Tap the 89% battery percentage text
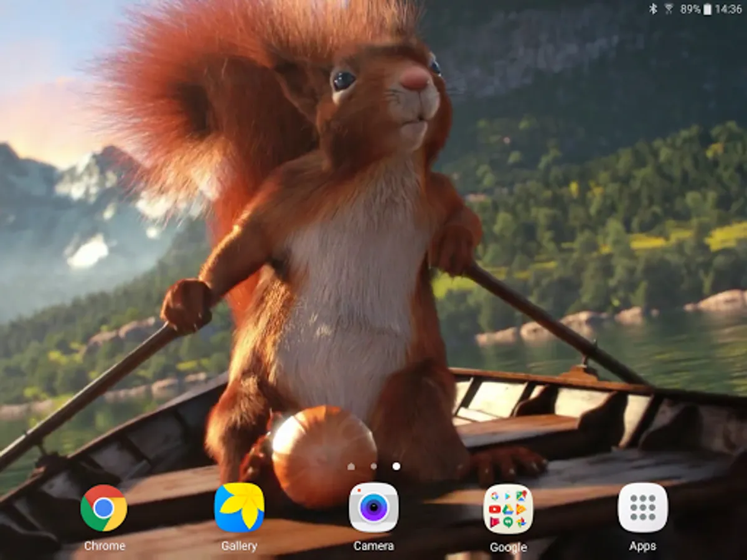The image size is (747, 560). tap(690, 9)
